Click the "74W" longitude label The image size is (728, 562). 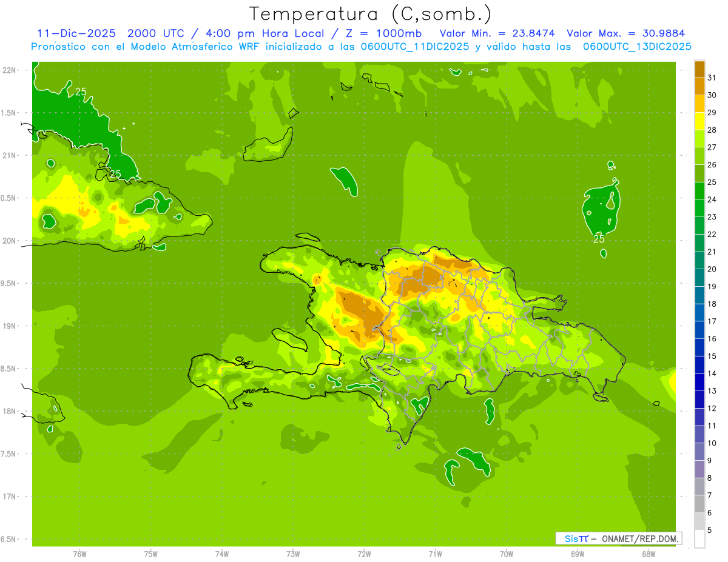pos(222,554)
